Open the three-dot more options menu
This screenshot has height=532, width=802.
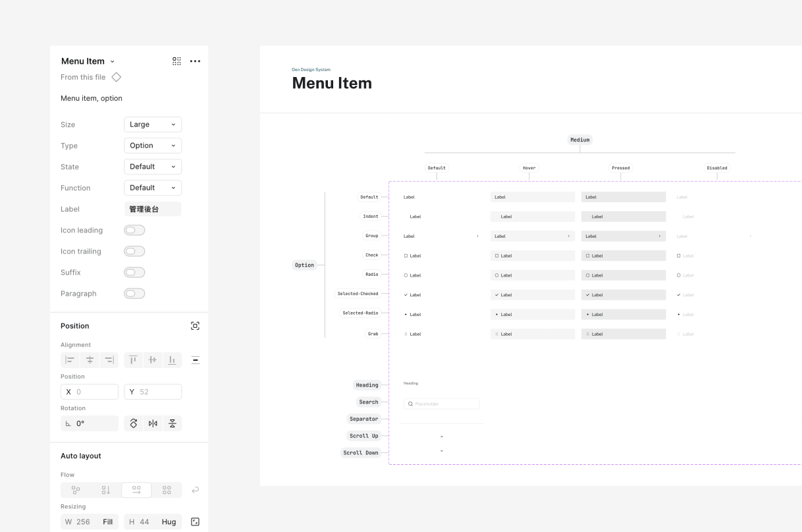(195, 61)
